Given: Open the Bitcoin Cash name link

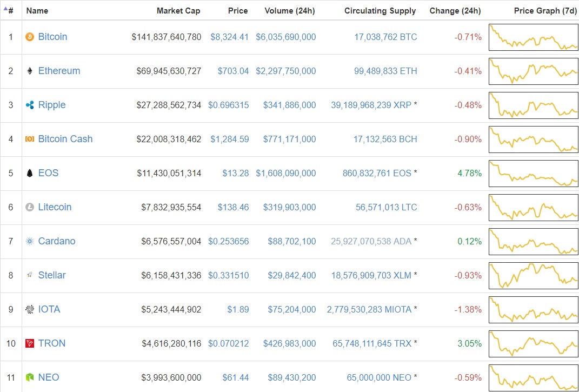Looking at the screenshot, I should point(65,139).
